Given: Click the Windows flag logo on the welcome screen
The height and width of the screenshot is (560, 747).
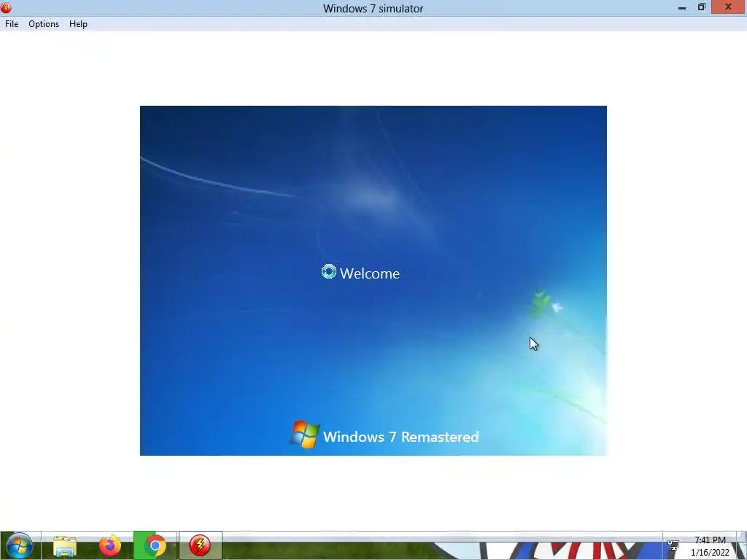Looking at the screenshot, I should click(x=304, y=435).
